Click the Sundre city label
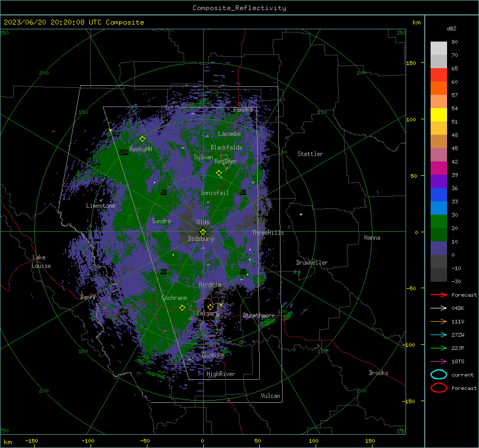The image size is (479, 448). pyautogui.click(x=161, y=221)
